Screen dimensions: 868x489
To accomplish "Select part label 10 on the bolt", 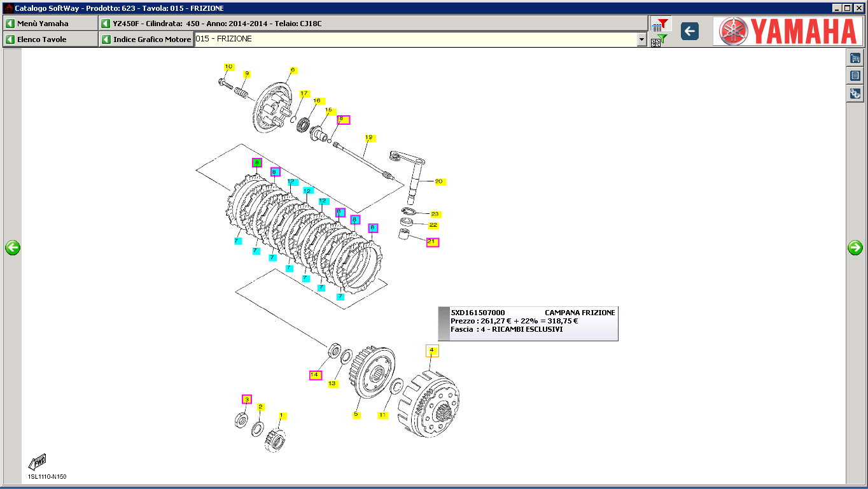I will [229, 67].
